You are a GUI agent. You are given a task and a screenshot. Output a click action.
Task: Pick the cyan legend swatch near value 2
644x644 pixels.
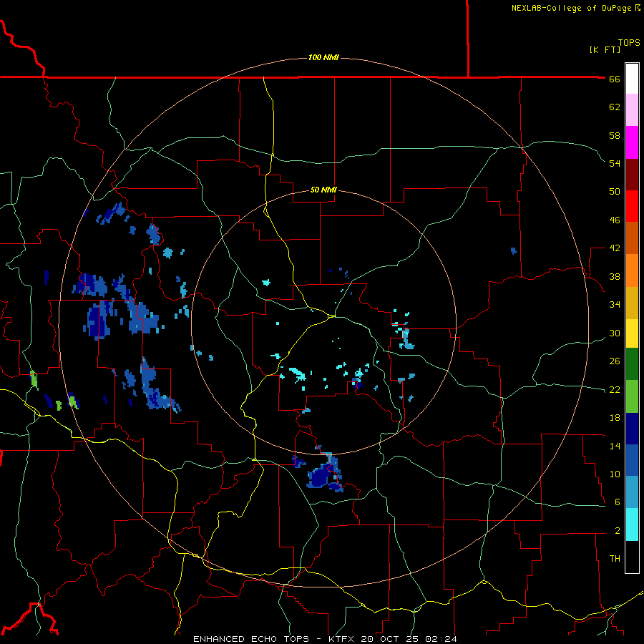[x=632, y=525]
